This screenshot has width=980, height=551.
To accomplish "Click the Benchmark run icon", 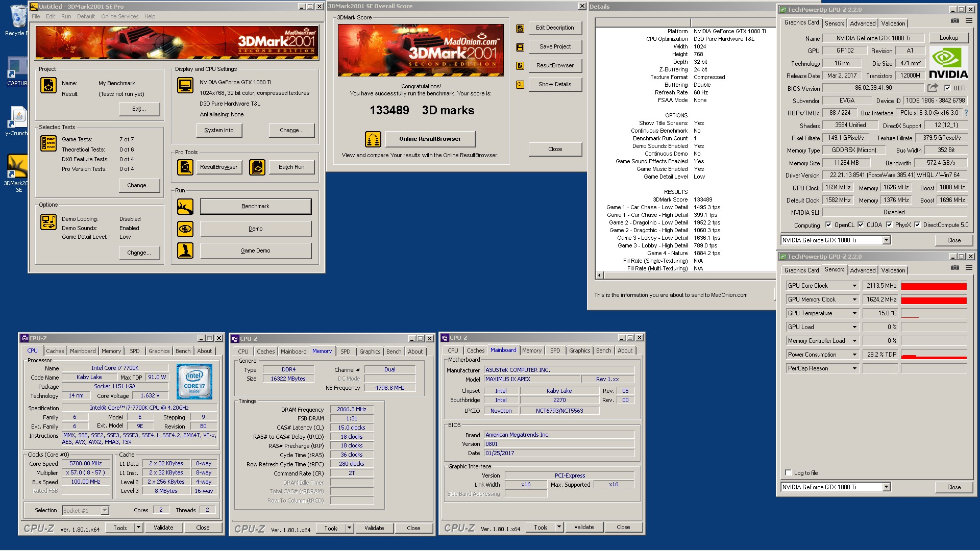I will tap(185, 207).
